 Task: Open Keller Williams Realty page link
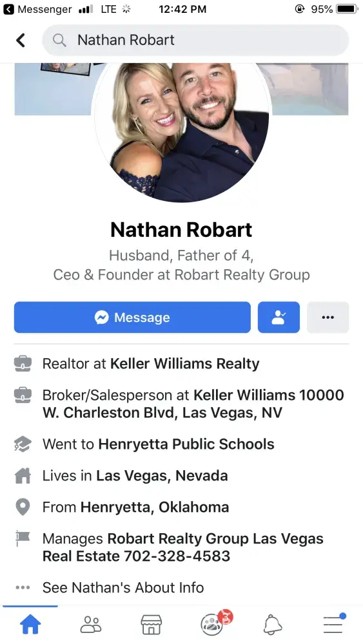[185, 363]
